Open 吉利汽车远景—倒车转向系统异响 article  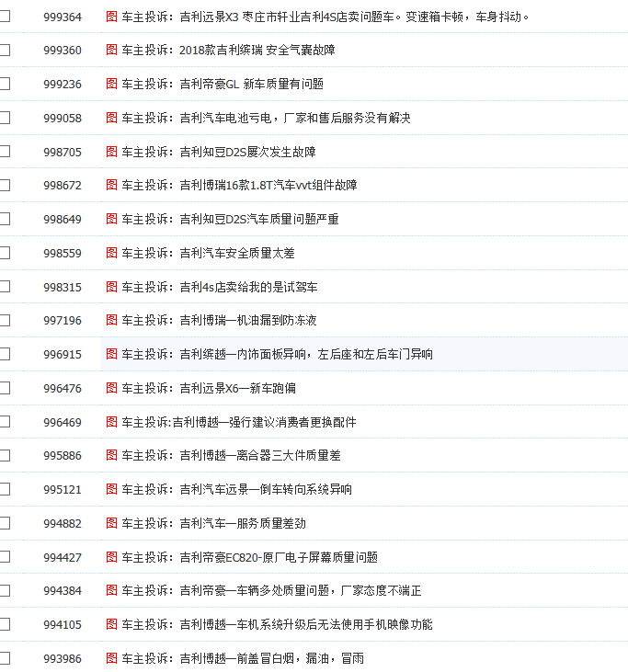pyautogui.click(x=236, y=488)
